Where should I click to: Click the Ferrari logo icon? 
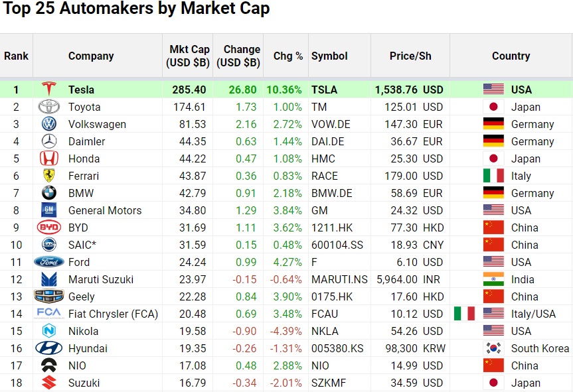(x=49, y=176)
